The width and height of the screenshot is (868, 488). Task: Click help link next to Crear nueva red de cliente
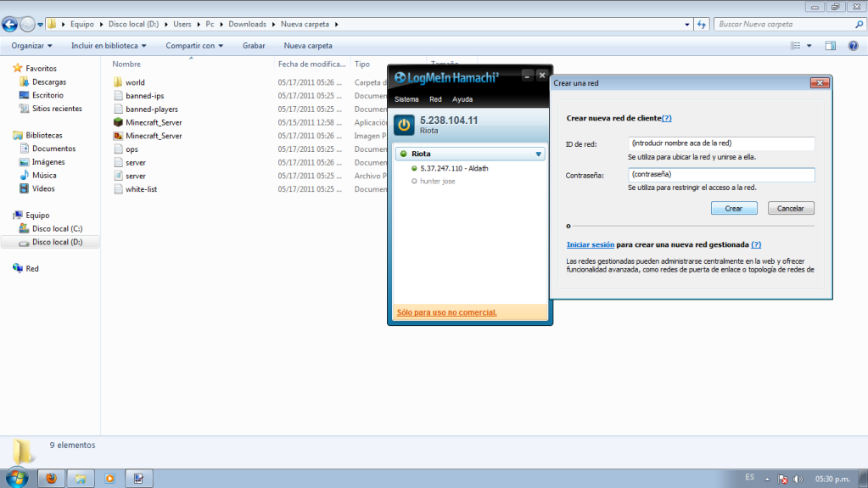click(667, 118)
